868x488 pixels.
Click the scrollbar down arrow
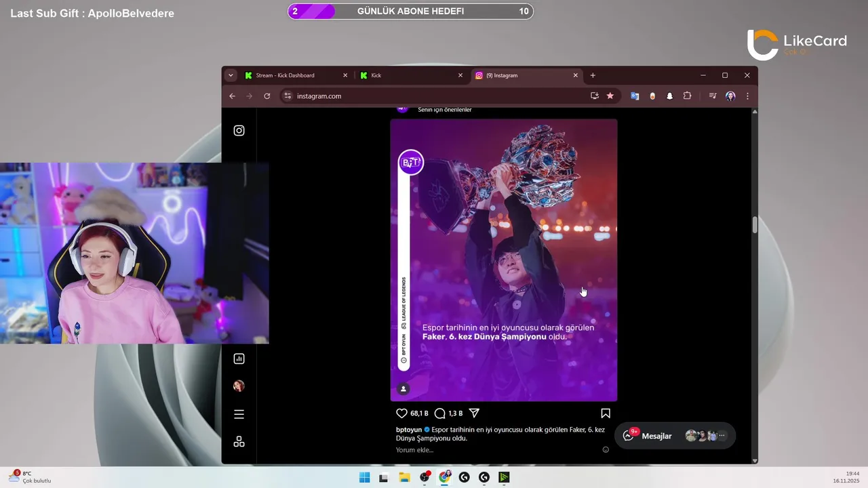pos(755,460)
